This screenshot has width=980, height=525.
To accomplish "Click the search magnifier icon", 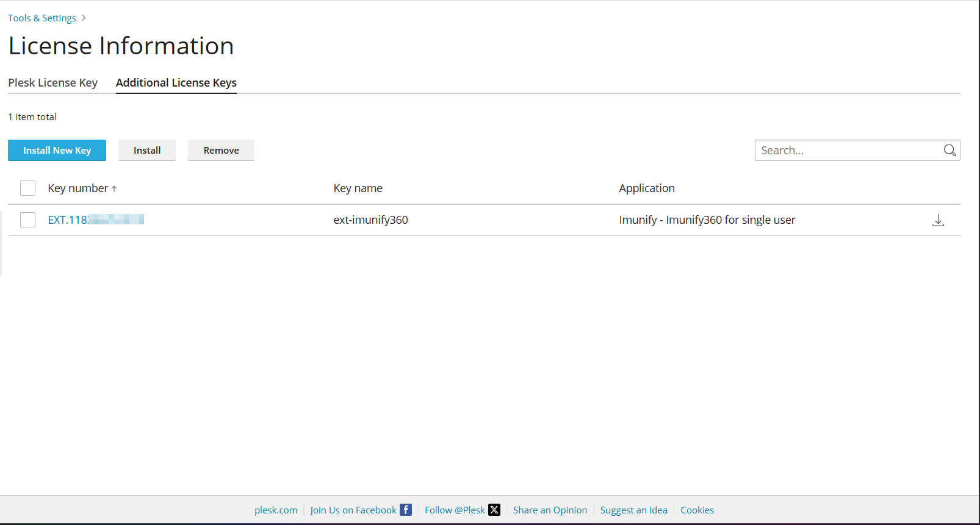I will pos(949,151).
